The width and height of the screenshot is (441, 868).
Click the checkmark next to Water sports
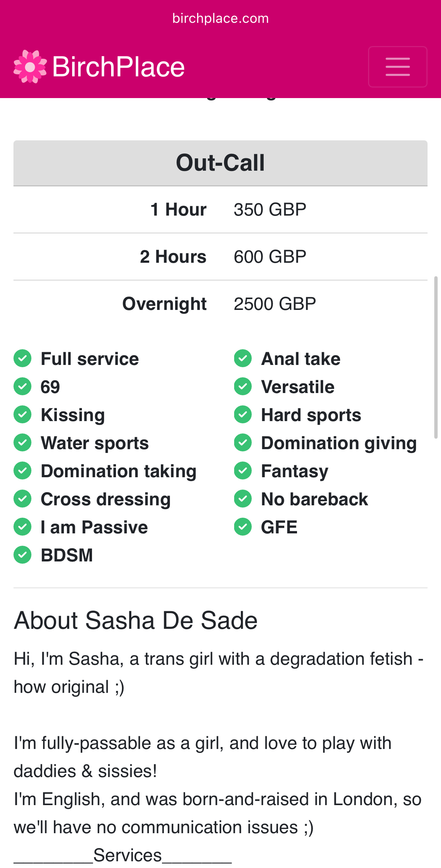(22, 443)
